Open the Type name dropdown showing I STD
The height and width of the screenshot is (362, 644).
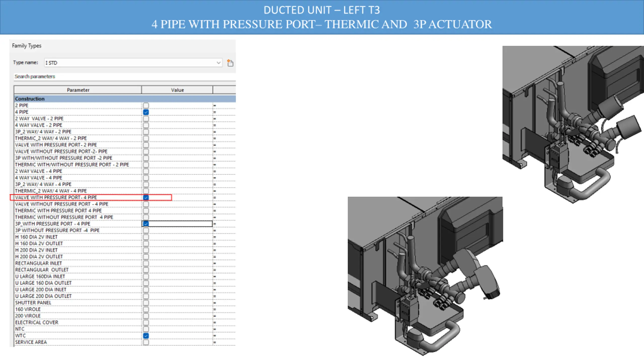[133, 63]
